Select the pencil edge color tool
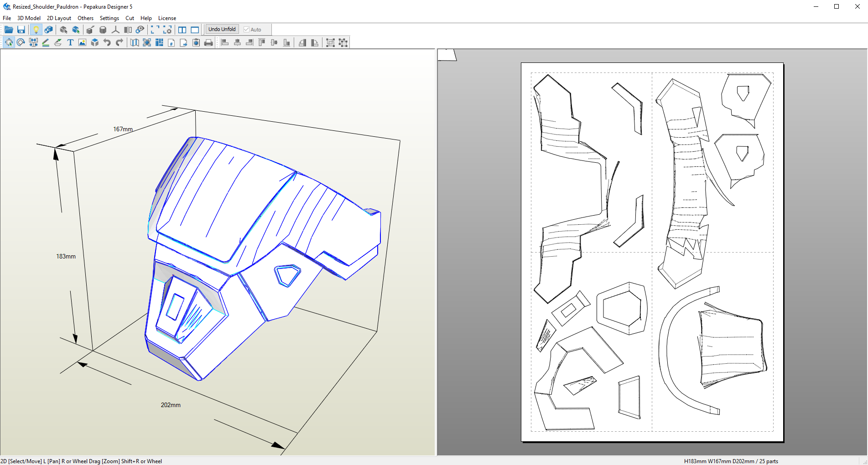 coord(46,42)
